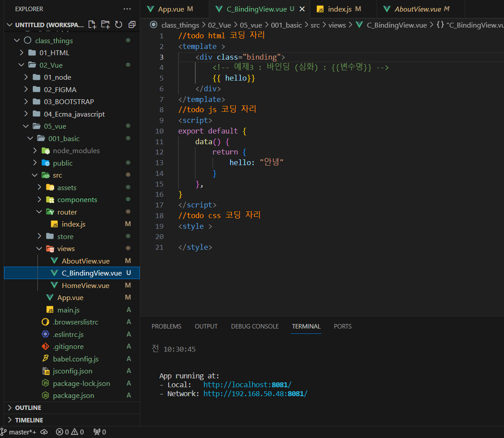Click the master branch source control indicator

(x=19, y=432)
